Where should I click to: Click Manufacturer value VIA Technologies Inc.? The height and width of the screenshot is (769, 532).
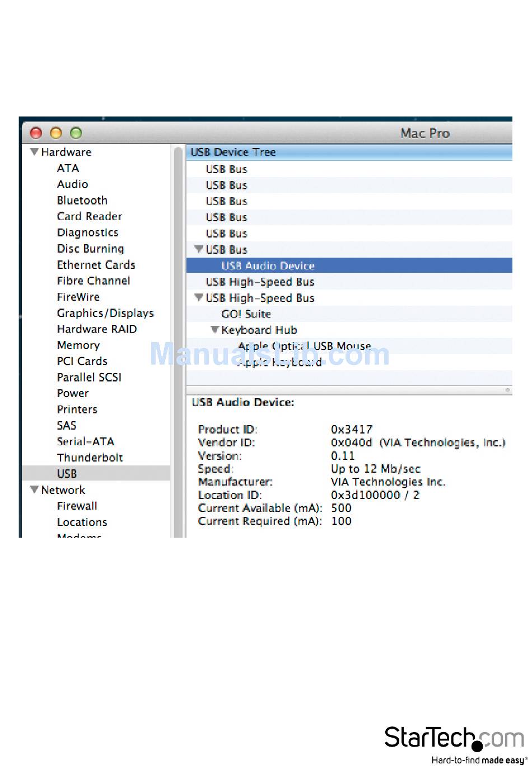(388, 482)
